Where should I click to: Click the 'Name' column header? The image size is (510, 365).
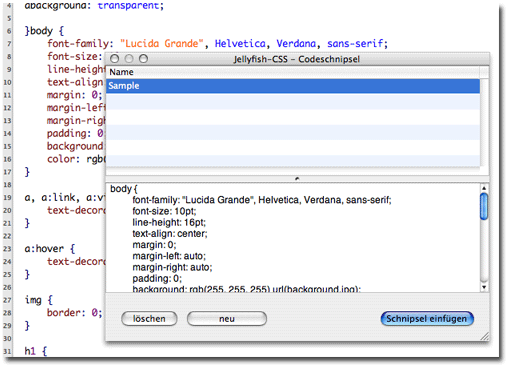(293, 72)
